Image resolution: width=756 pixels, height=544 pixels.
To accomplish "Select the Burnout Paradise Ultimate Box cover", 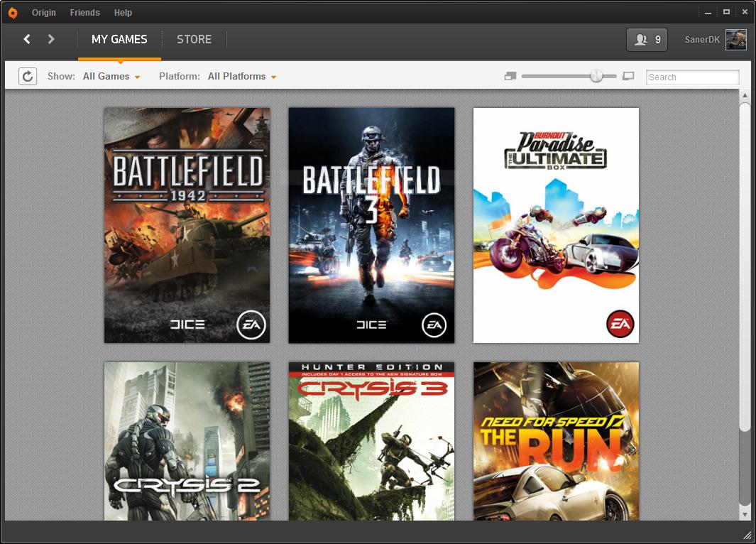I will [x=556, y=225].
